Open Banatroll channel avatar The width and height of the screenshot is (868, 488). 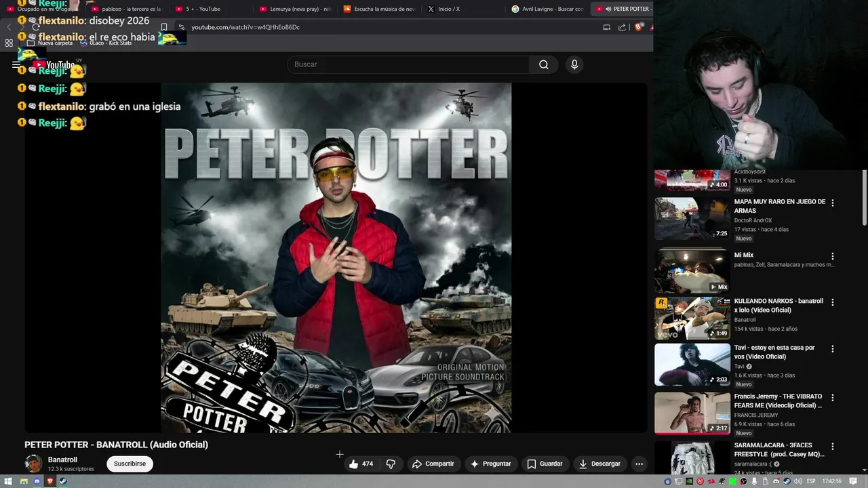(33, 464)
